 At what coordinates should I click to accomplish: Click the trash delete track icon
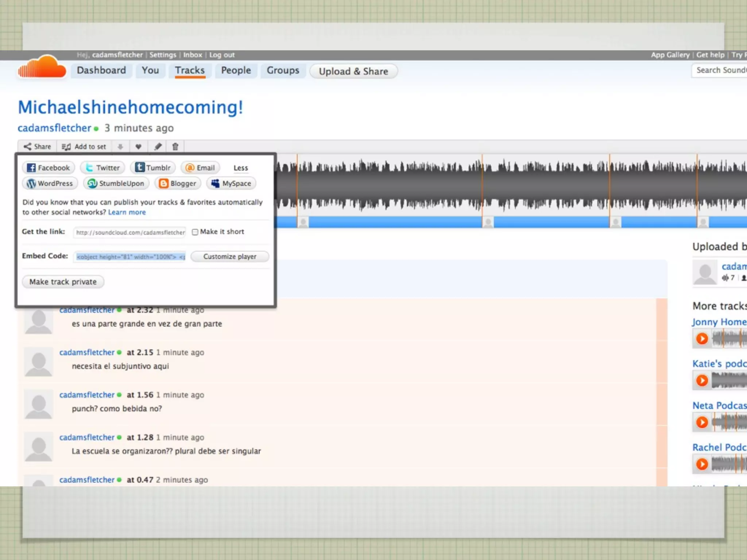coord(175,147)
